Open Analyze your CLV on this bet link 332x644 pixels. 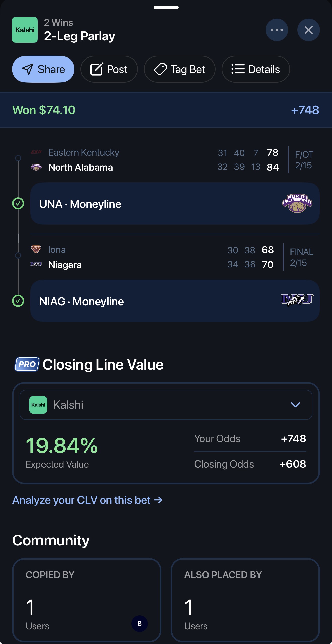click(88, 500)
